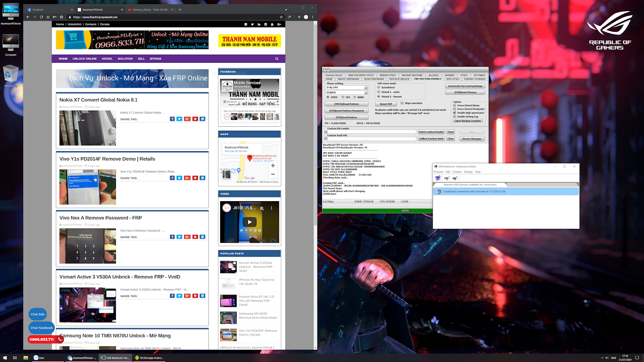
Task: Open Nokia X7 Convert Global post link
Action: (x=99, y=100)
